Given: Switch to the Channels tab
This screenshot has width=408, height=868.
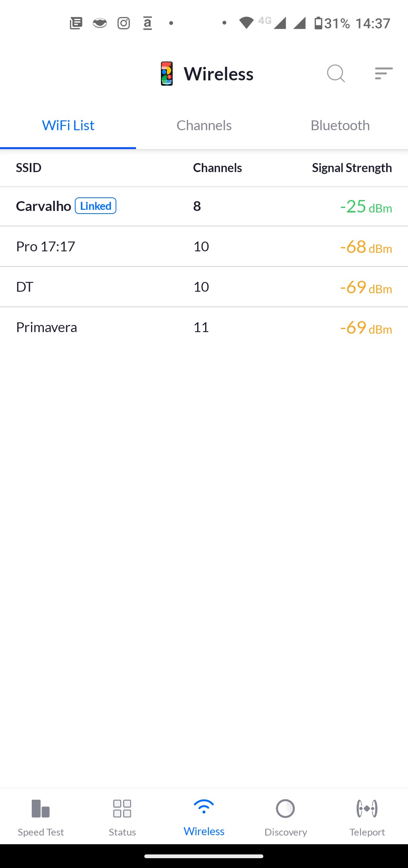Looking at the screenshot, I should coord(204,126).
